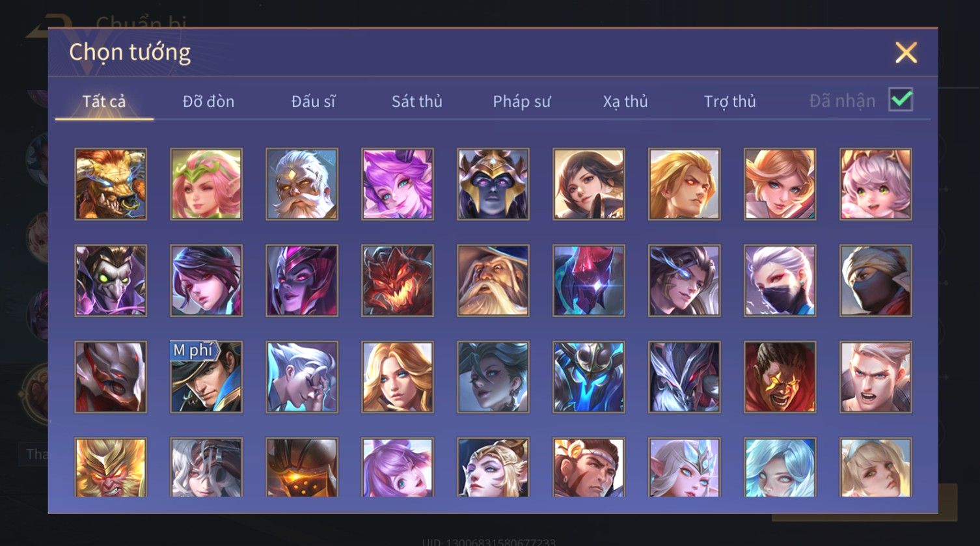Select the golden monkey king hero portrait
Screen dimensions: 980x546
[x=111, y=468]
